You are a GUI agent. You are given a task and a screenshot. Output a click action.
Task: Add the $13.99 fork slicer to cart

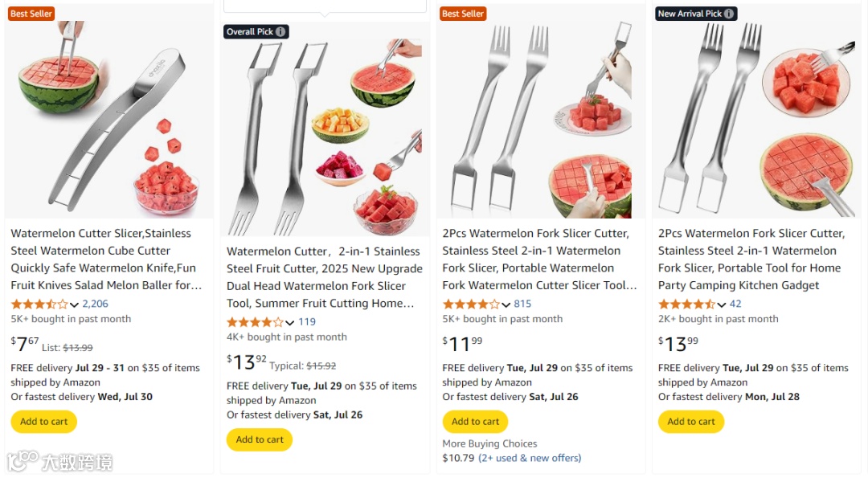coord(691,422)
